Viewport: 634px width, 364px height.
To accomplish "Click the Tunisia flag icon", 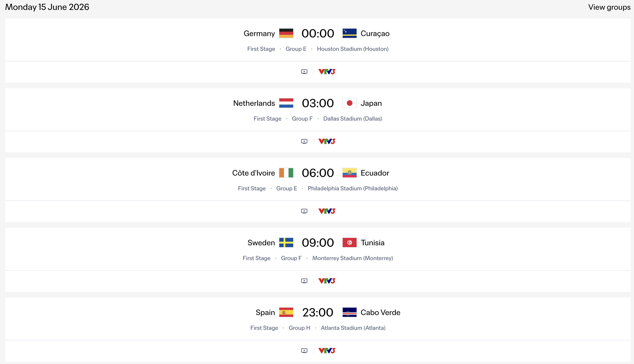I will pyautogui.click(x=349, y=243).
